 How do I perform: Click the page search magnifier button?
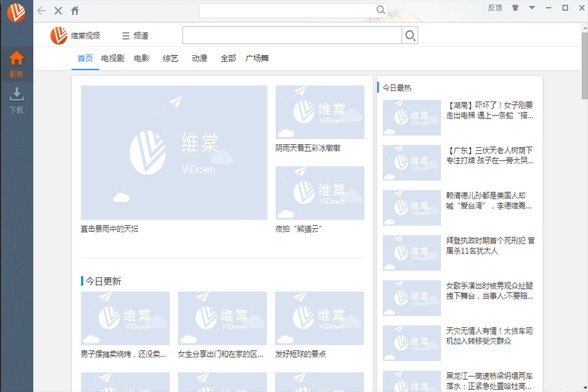[410, 35]
